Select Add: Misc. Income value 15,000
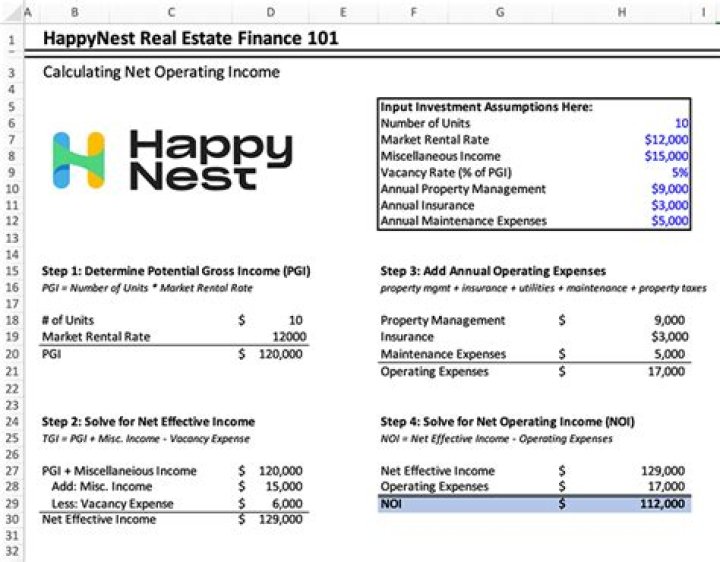 tap(284, 486)
